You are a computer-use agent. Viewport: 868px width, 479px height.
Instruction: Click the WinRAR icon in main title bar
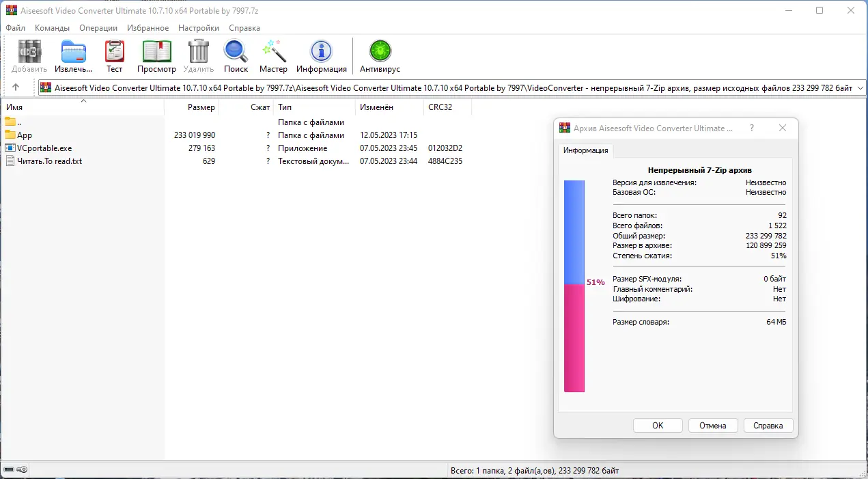pos(11,10)
